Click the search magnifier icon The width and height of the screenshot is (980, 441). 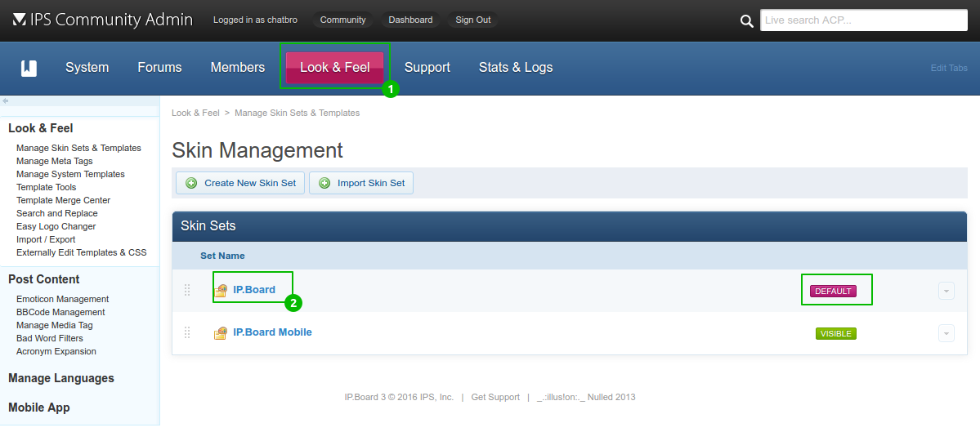point(746,20)
